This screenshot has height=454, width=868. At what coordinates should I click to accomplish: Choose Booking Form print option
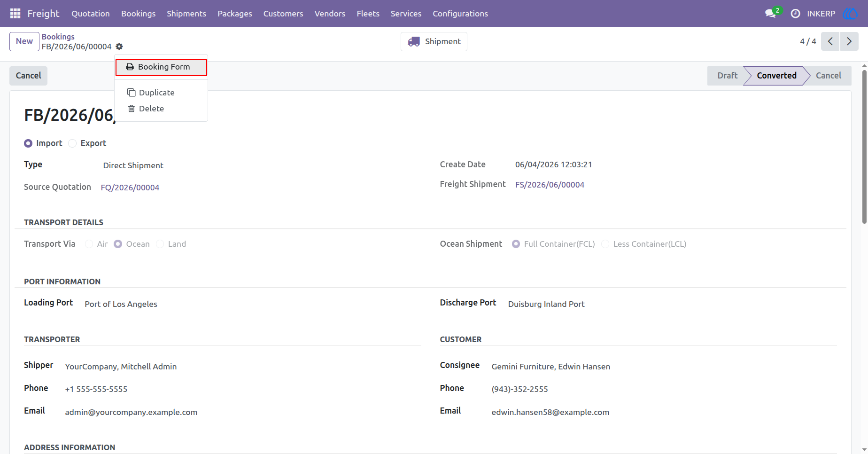pos(161,67)
